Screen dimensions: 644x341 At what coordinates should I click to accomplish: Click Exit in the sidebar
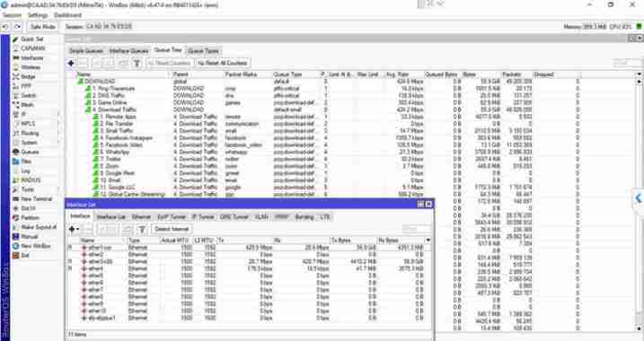[x=25, y=255]
